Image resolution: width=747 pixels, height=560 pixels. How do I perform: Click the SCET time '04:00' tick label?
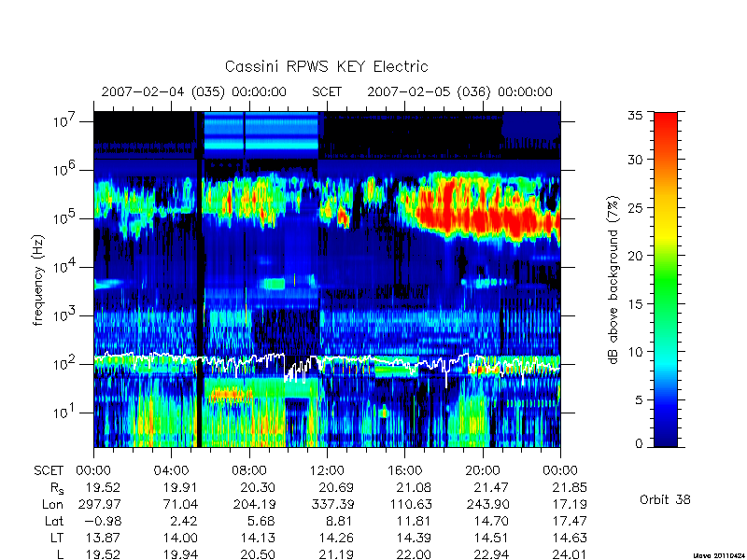(171, 471)
